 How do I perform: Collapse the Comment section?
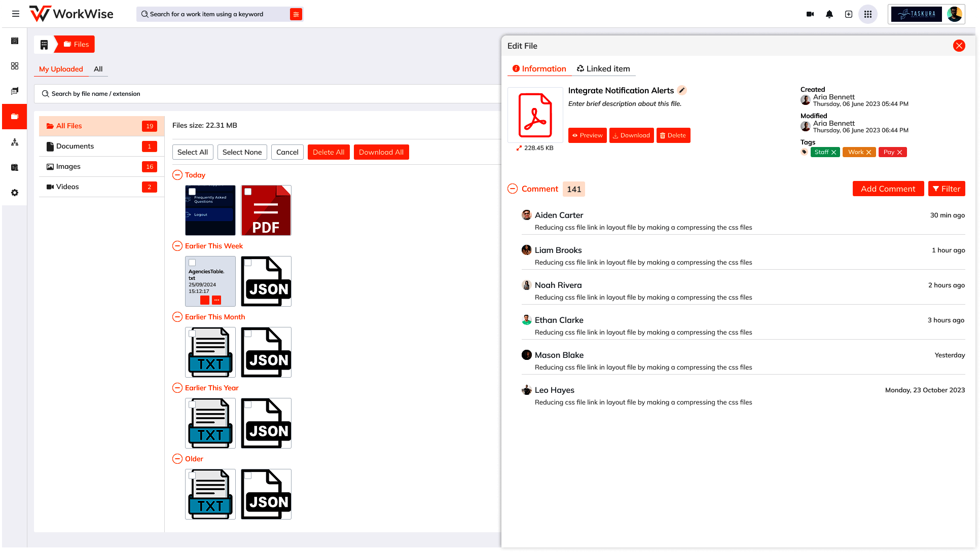coord(513,189)
